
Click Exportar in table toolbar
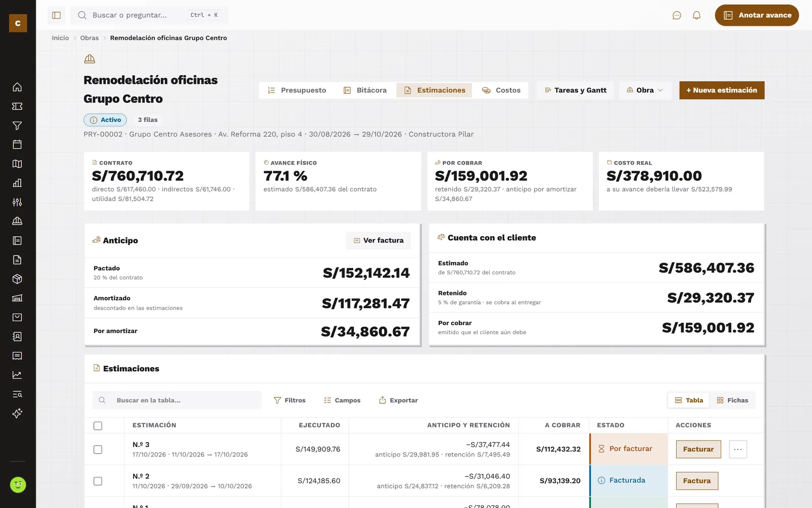tap(398, 400)
